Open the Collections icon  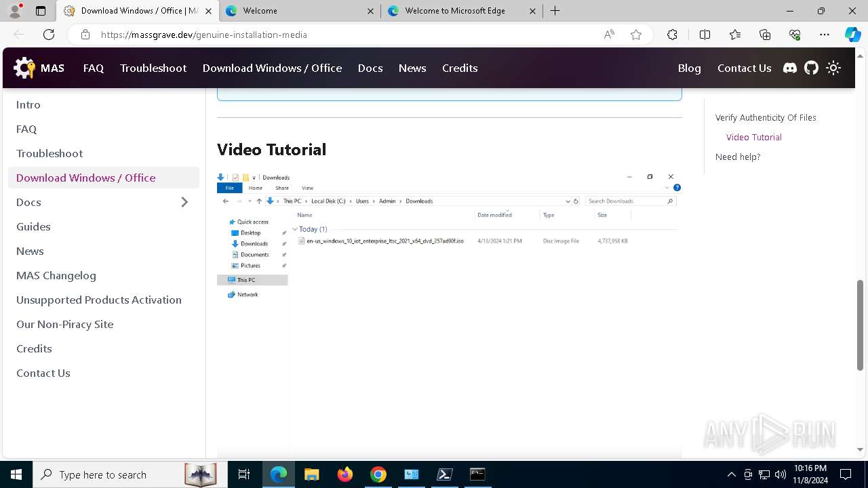[765, 35]
